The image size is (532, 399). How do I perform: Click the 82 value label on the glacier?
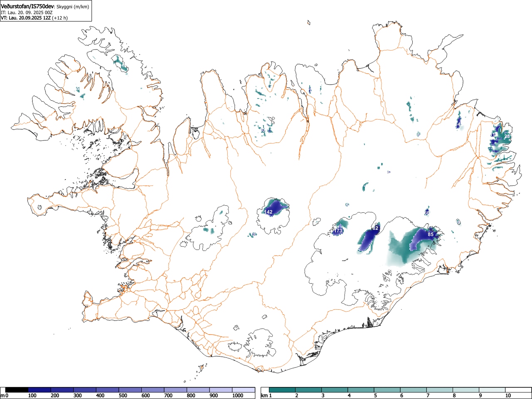coord(375,228)
